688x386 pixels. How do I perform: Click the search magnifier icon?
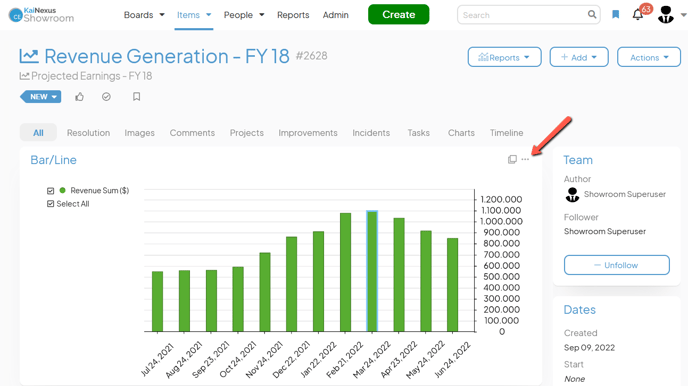[x=592, y=14]
